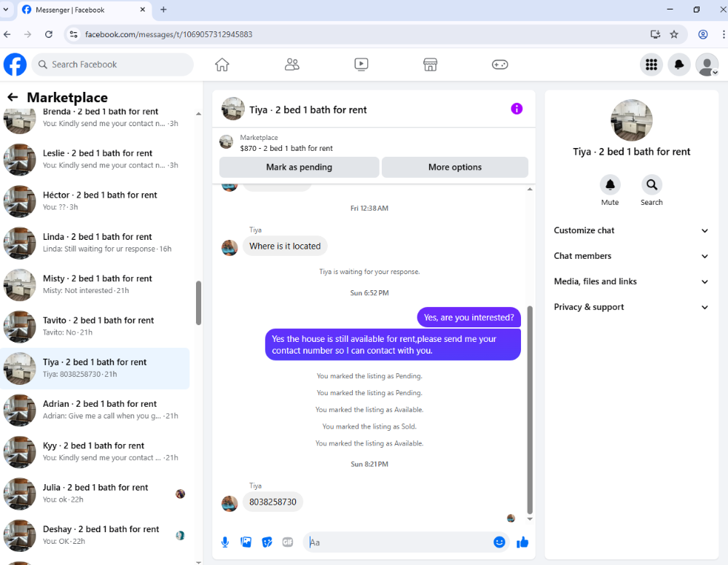Click the 8038258730 message bubble
This screenshot has height=565, width=728.
(x=273, y=502)
